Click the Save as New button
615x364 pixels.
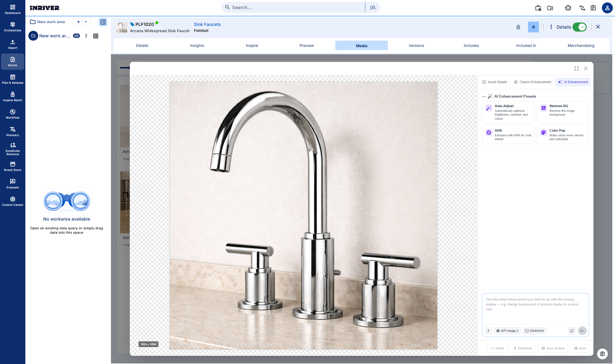pos(553,348)
